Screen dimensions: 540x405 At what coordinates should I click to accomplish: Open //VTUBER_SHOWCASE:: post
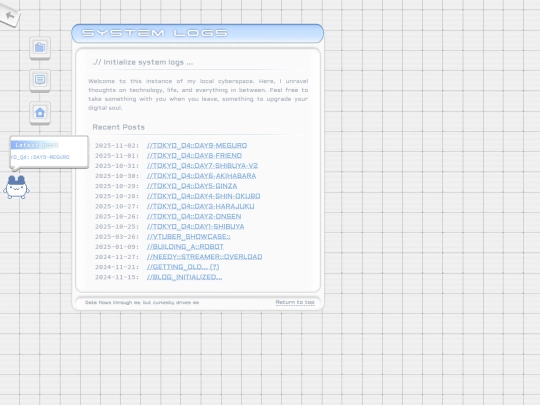[x=189, y=237]
